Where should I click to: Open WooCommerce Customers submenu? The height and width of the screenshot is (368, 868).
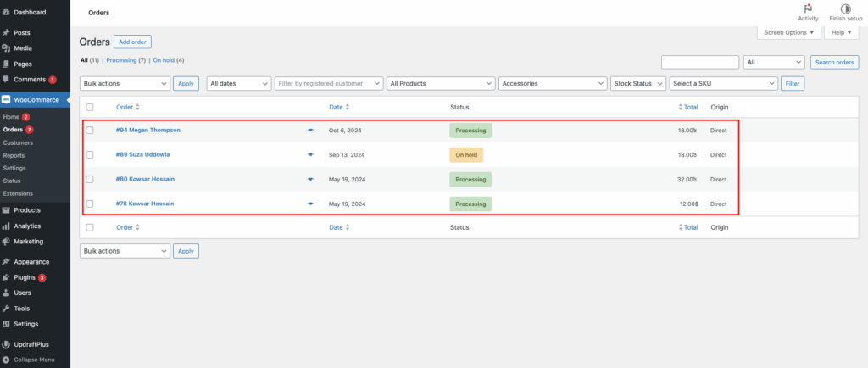click(18, 142)
